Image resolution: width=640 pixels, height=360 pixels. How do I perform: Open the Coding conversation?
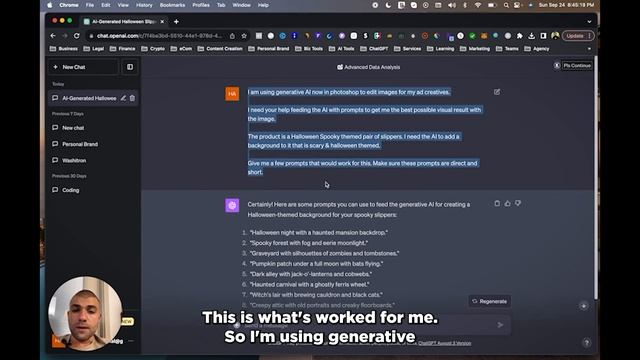pyautogui.click(x=71, y=190)
